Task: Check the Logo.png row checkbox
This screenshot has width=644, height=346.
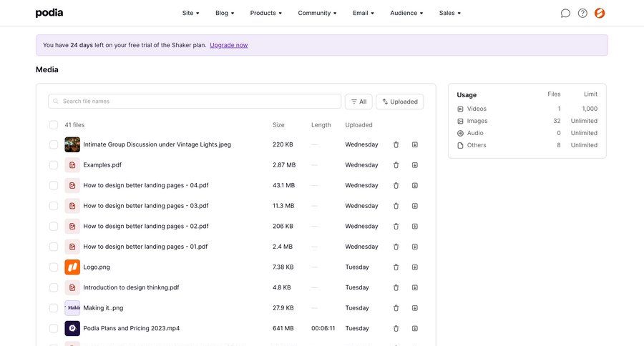Action: point(54,267)
